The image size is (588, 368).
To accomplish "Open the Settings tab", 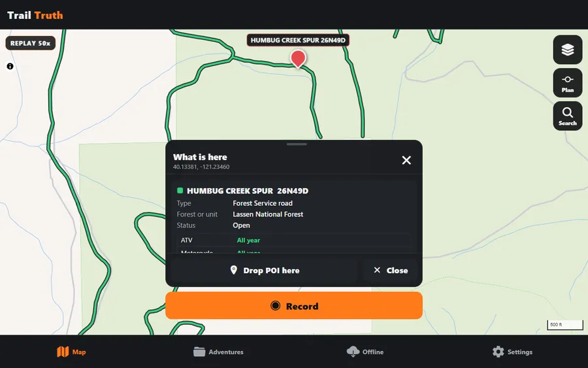I will tap(512, 352).
